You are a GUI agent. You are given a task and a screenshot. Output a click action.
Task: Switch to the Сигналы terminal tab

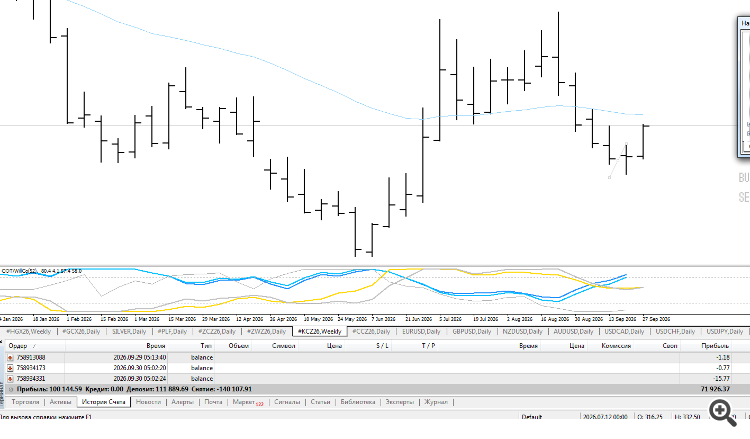coord(287,402)
